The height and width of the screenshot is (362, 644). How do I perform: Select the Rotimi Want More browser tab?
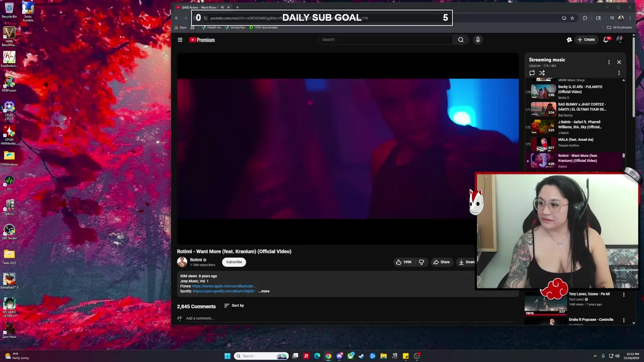point(203,8)
